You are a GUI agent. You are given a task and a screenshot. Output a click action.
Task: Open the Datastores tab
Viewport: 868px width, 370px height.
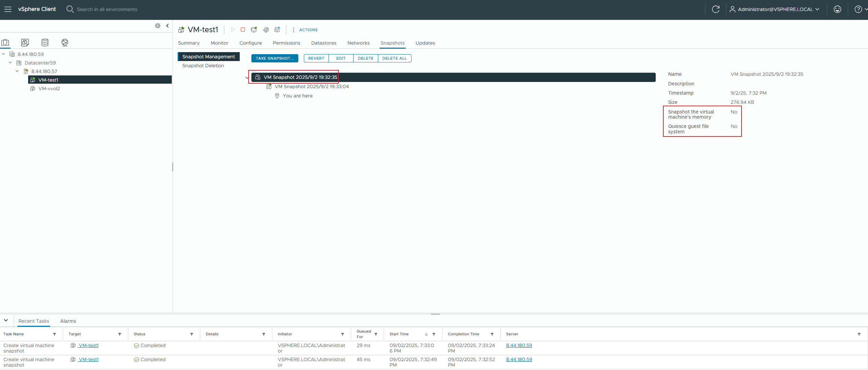pyautogui.click(x=324, y=43)
